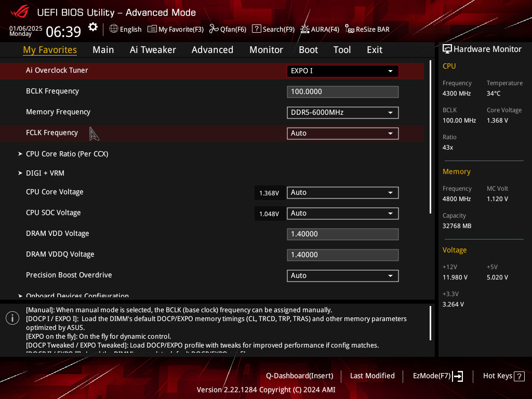This screenshot has height=399, width=532.
Task: Click the EzMode exit arrow icon
Action: tap(458, 376)
